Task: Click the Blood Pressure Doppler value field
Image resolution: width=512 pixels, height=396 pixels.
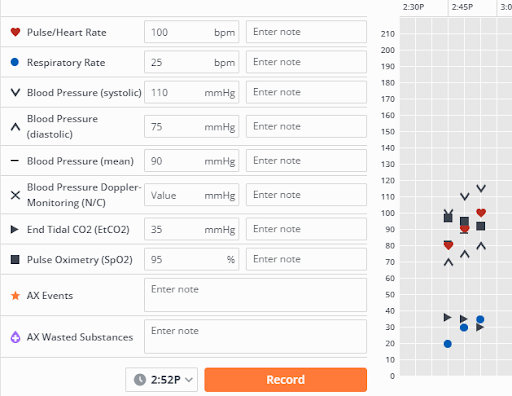Action: coord(192,195)
